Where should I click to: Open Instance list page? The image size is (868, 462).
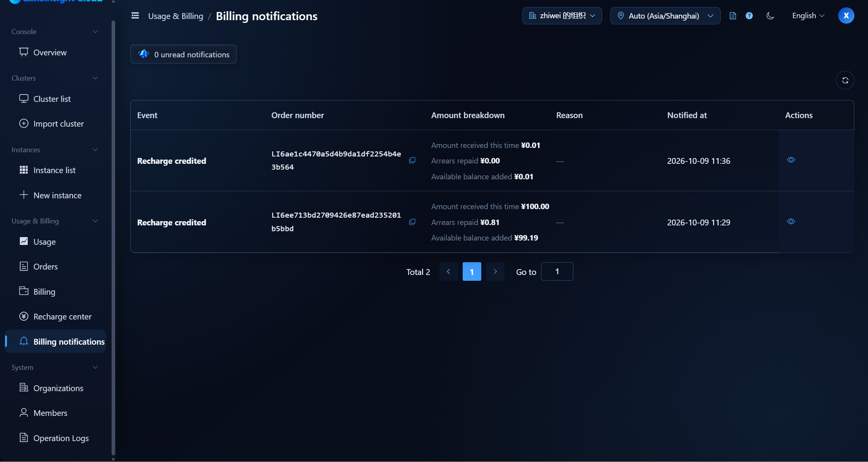[x=55, y=170]
